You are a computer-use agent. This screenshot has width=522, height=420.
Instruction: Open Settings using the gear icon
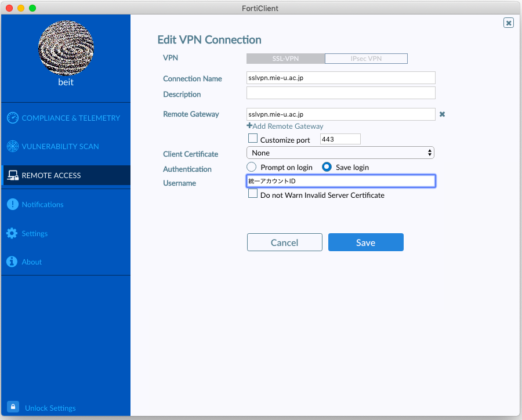[x=13, y=233]
